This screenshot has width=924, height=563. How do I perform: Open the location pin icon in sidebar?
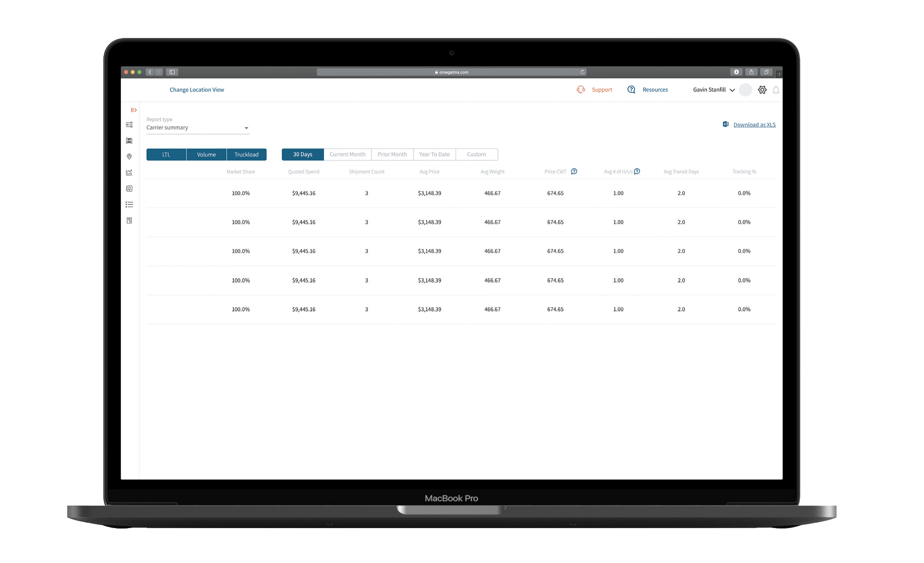[x=129, y=157]
